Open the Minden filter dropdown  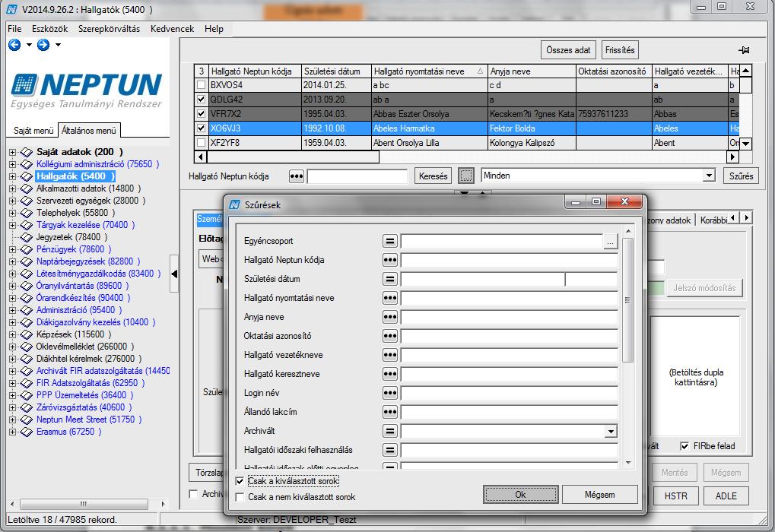[710, 176]
